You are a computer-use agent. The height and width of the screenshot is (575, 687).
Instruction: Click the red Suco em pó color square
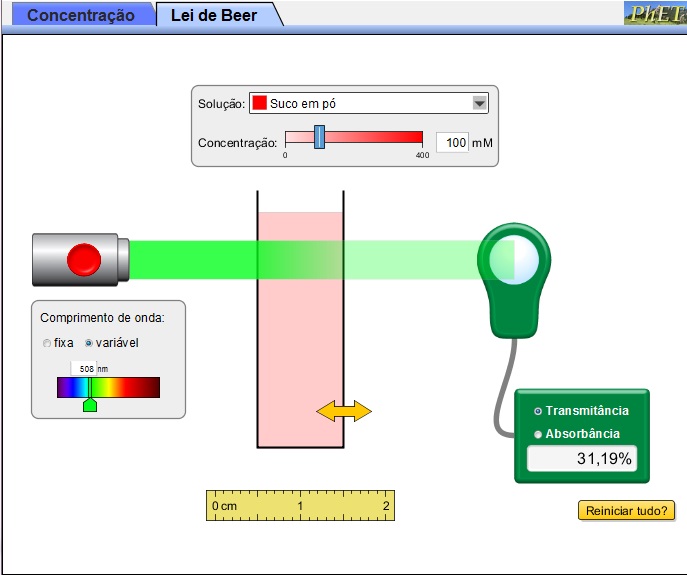pyautogui.click(x=259, y=103)
